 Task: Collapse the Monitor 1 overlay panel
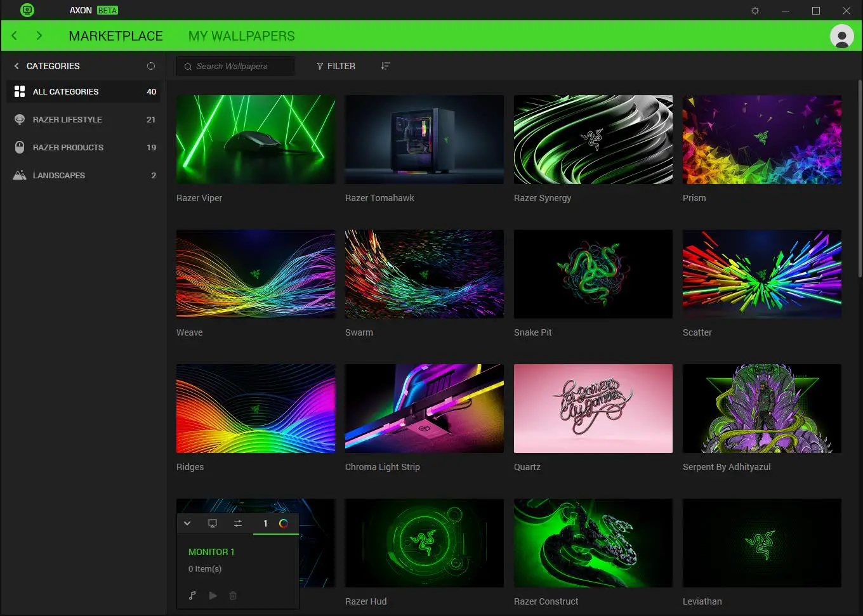coord(187,523)
